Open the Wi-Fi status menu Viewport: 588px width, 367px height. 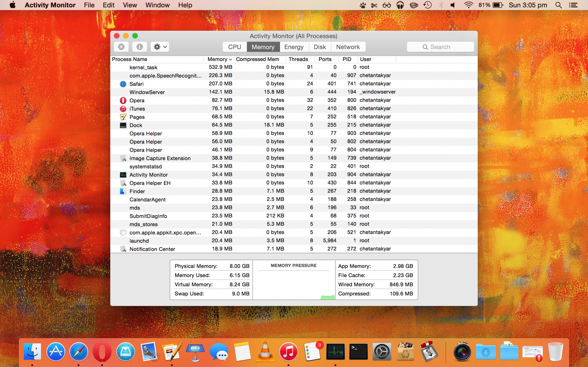(469, 5)
